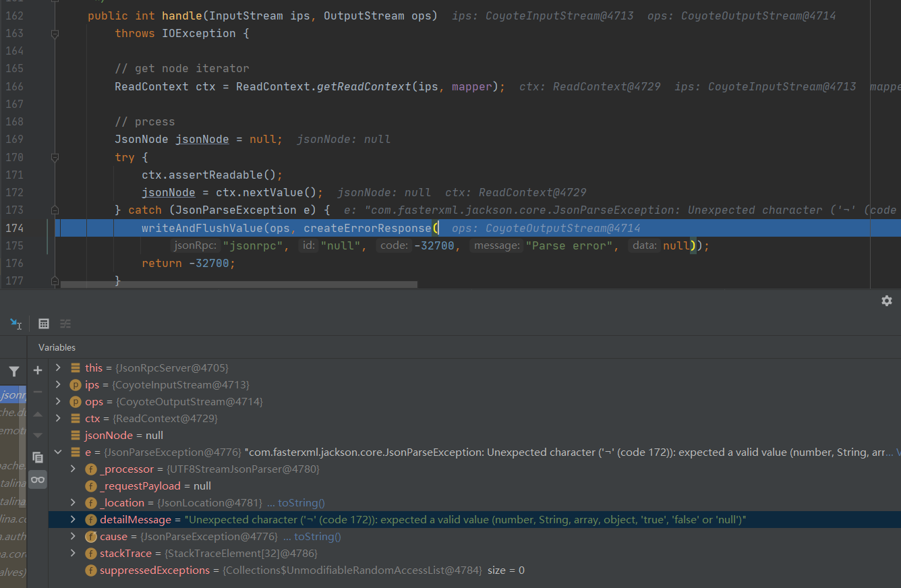901x588 pixels.
Task: Collapse the try block fold marker at line 170
Action: (55, 157)
